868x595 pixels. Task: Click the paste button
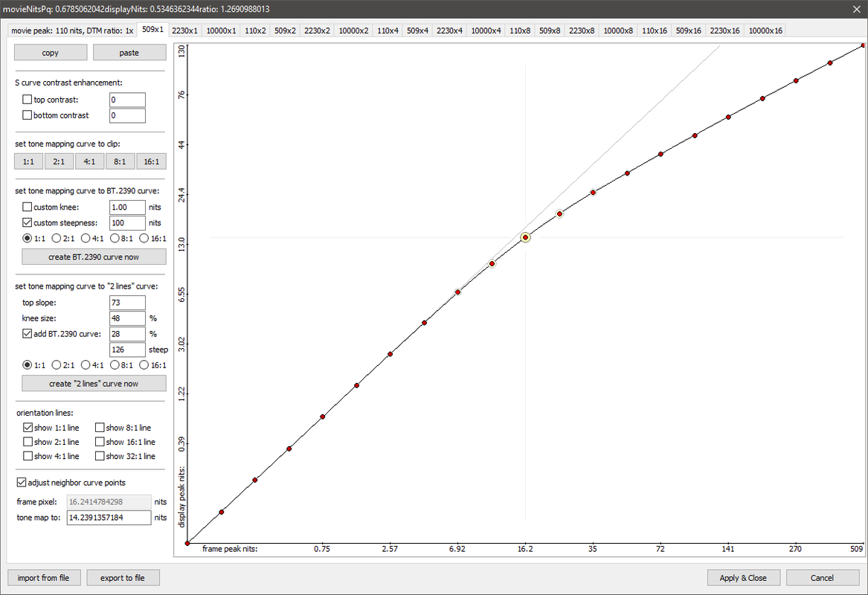click(x=129, y=53)
